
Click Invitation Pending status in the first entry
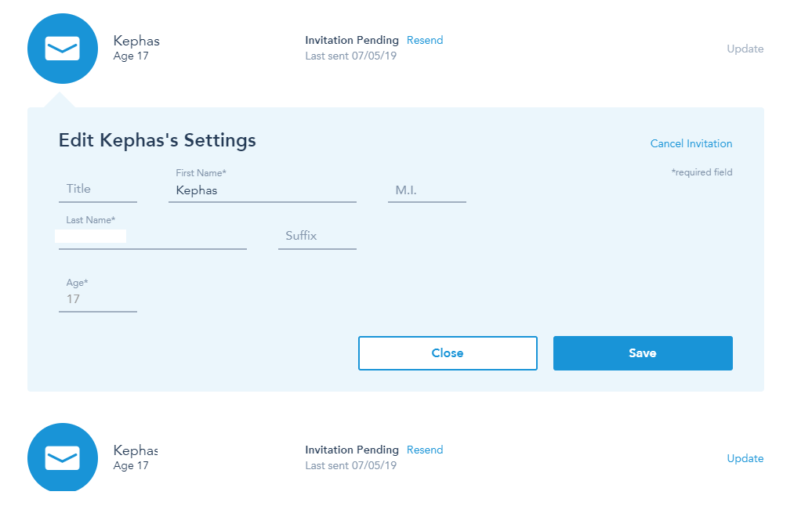click(352, 40)
